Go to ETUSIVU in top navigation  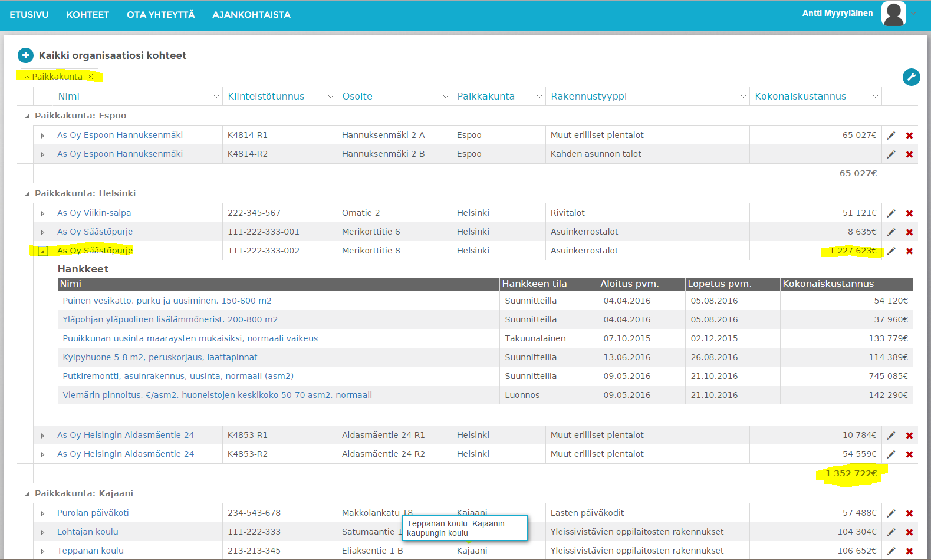coord(29,15)
